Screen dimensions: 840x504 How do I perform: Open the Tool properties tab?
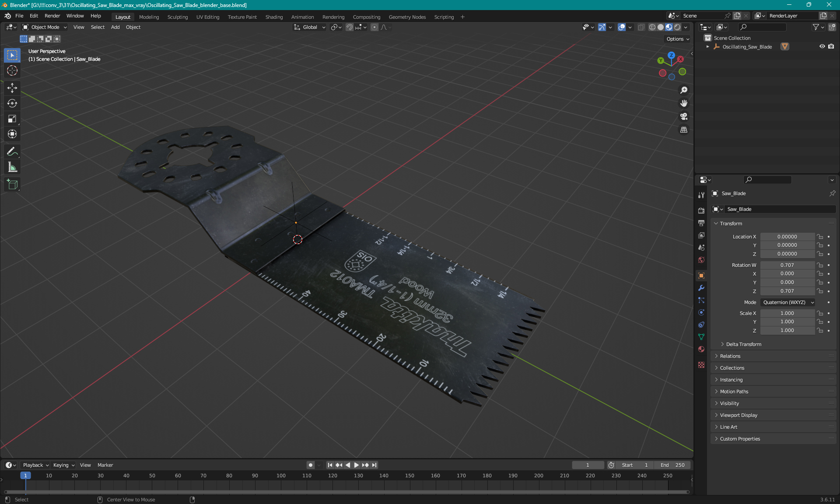click(701, 195)
